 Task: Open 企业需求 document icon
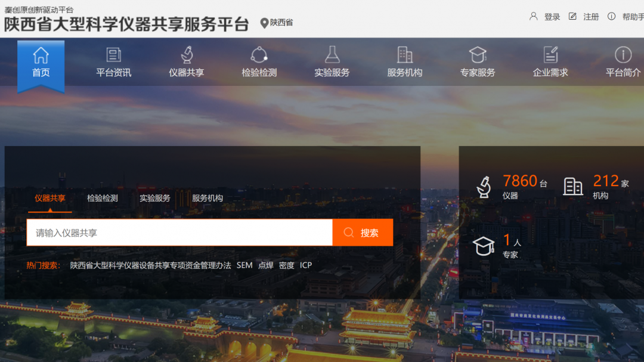pyautogui.click(x=550, y=55)
